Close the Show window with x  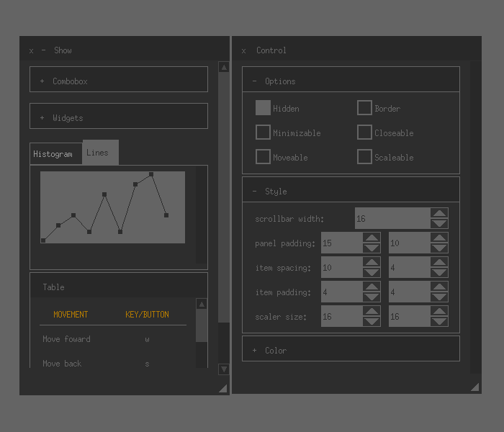click(x=31, y=51)
